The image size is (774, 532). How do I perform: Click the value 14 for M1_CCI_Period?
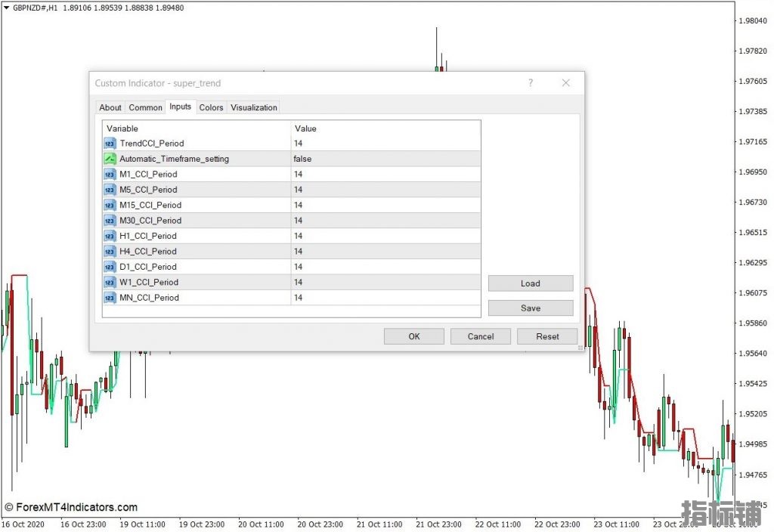298,175
